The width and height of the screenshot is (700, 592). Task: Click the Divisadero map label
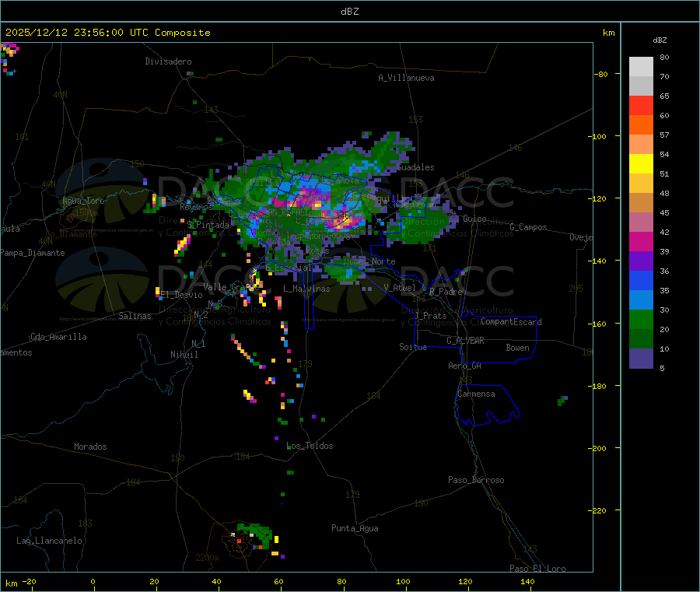[x=168, y=61]
